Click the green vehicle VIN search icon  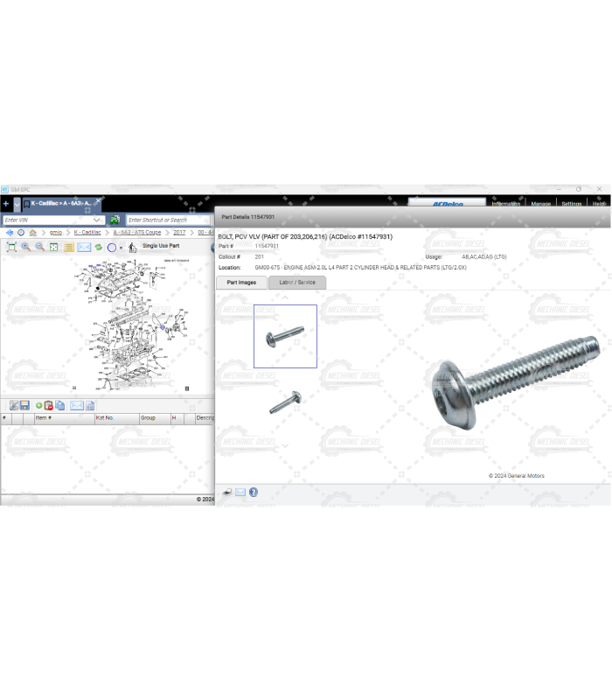point(115,220)
